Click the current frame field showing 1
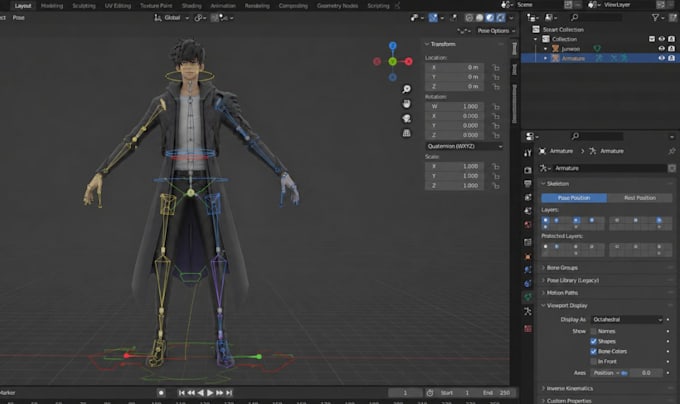The image size is (680, 404). [405, 393]
